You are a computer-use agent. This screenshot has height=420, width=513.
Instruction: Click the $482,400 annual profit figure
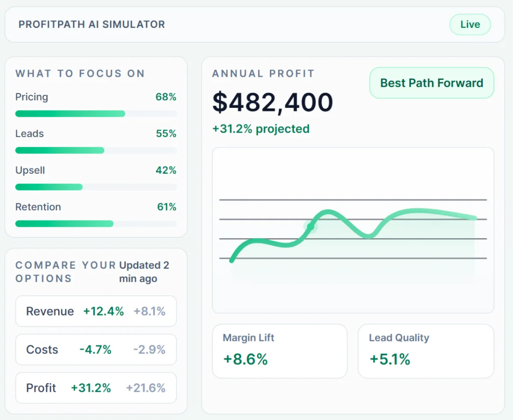(272, 102)
